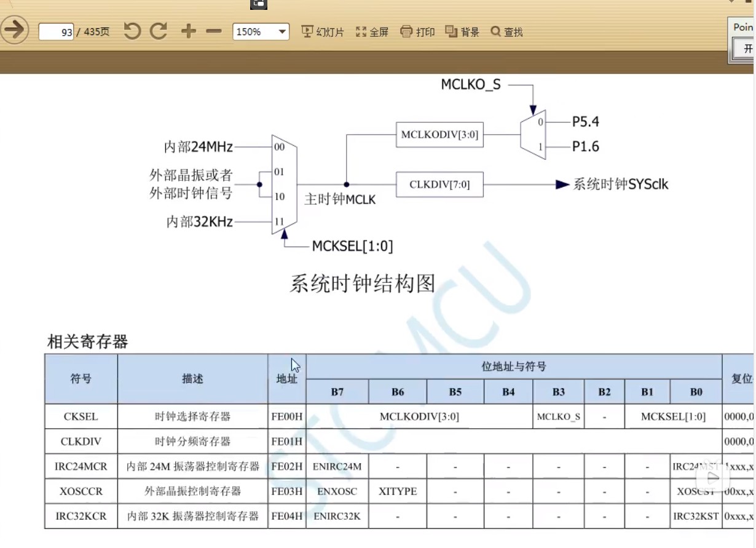Click the 内部24MHz input label
This screenshot has width=756, height=548.
coord(198,147)
